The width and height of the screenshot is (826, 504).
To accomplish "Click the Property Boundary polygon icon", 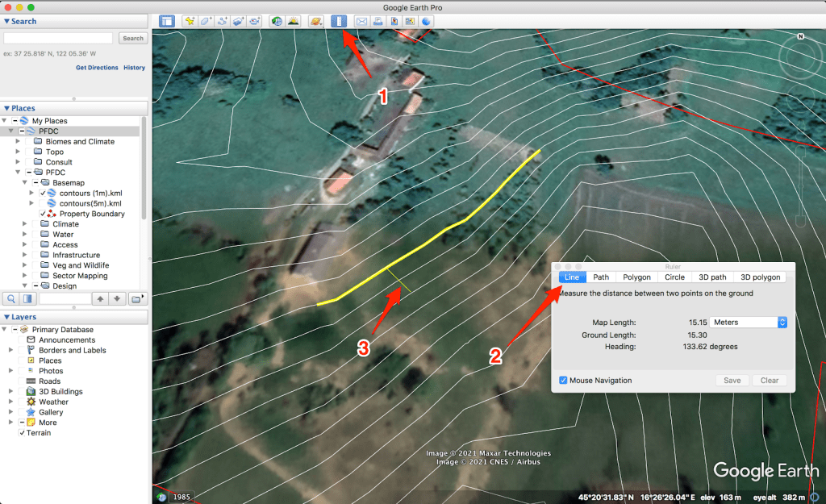I will (x=52, y=213).
